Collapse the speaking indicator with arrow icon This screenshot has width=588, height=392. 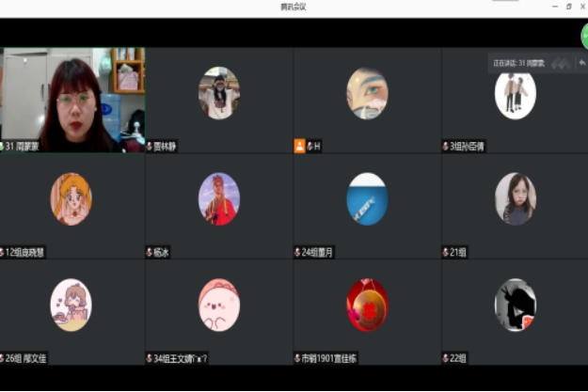[581, 63]
